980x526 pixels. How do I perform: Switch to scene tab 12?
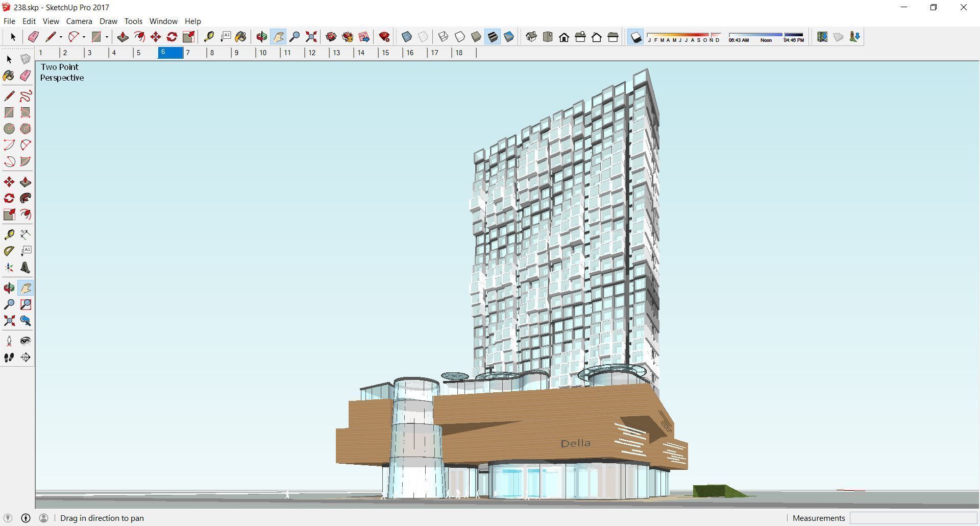pyautogui.click(x=317, y=53)
